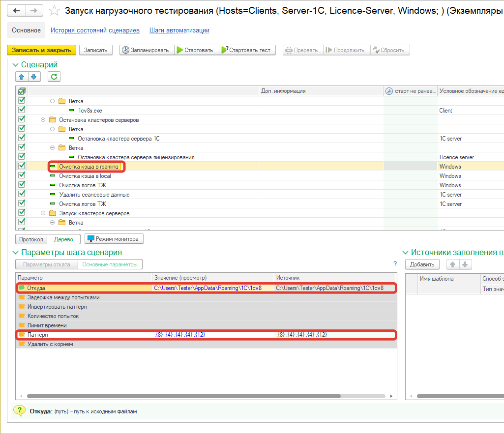Click the forward navigation arrow
The width and height of the screenshot is (504, 434).
tap(33, 10)
